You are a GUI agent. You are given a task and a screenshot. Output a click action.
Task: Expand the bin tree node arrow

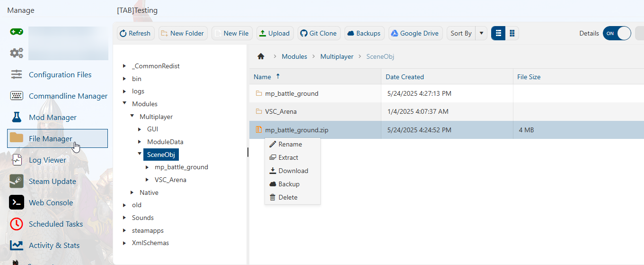point(124,79)
